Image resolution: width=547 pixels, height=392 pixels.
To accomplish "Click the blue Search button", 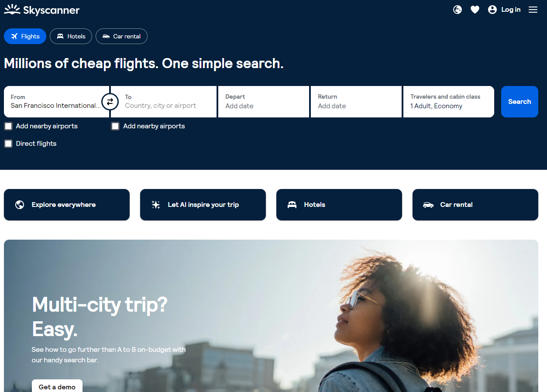I will [519, 102].
